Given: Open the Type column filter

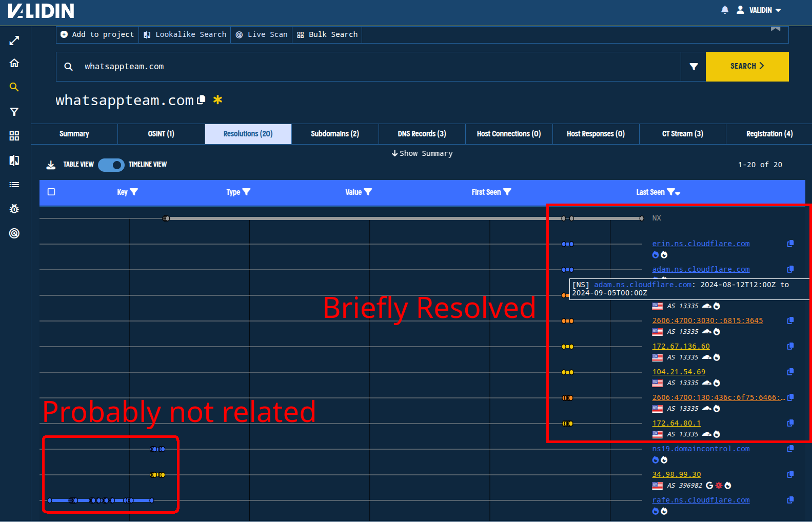Looking at the screenshot, I should coord(246,192).
